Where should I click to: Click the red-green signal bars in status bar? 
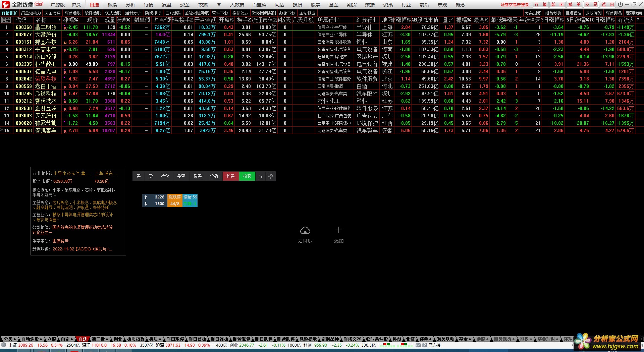tap(396, 345)
